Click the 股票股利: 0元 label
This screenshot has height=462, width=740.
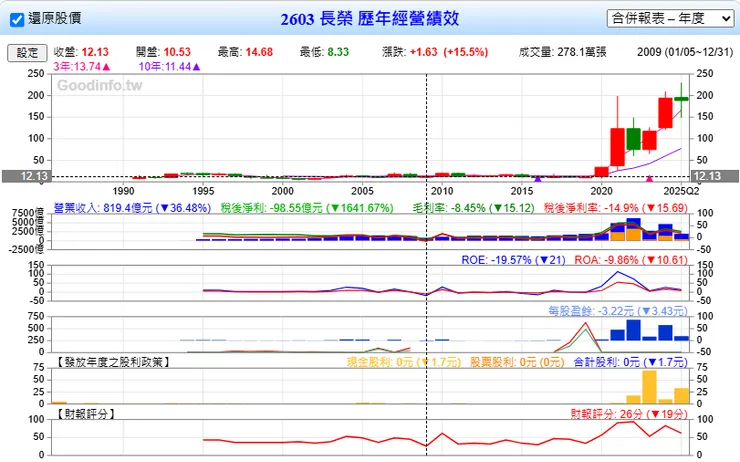pos(517,362)
